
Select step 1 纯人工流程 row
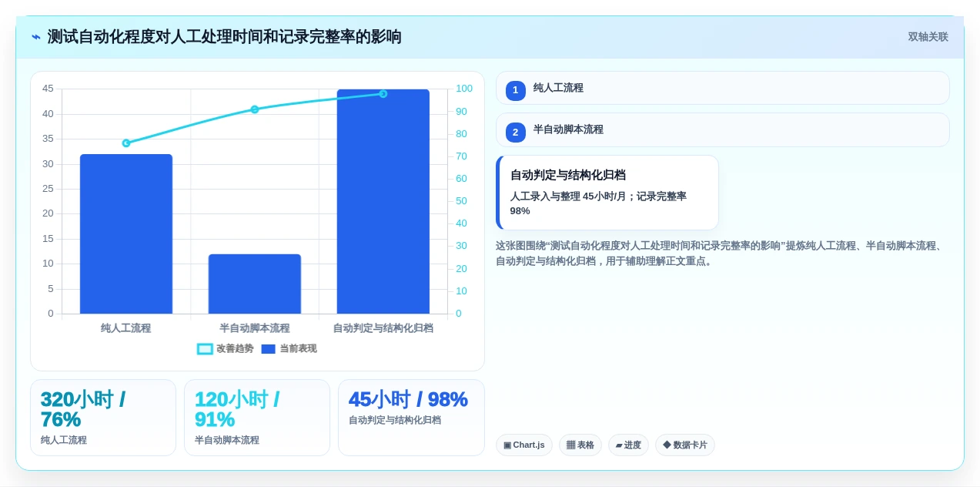coord(722,88)
